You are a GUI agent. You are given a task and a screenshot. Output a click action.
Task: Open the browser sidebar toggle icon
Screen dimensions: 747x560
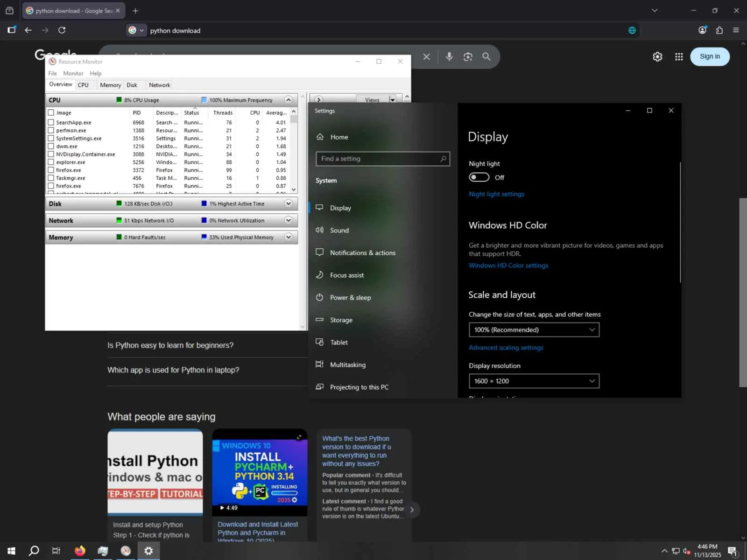tap(12, 30)
